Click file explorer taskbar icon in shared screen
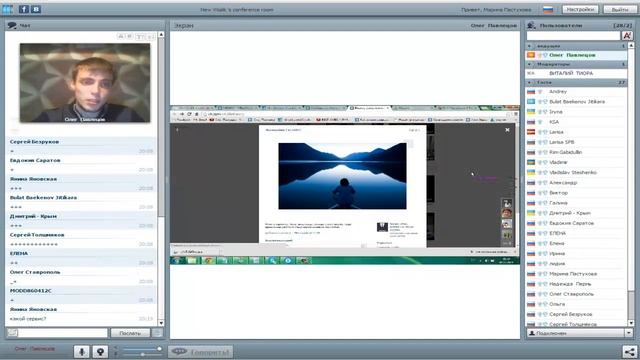This screenshot has height=360, width=640. click(192, 260)
